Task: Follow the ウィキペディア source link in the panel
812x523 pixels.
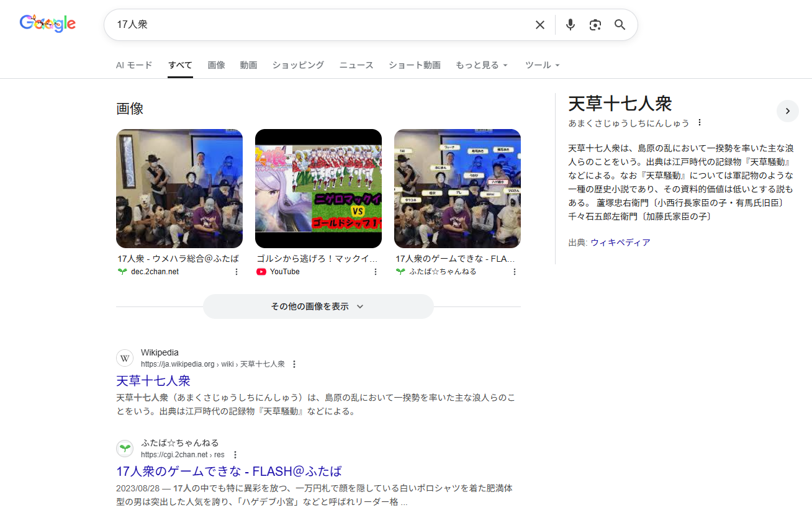Action: point(620,243)
